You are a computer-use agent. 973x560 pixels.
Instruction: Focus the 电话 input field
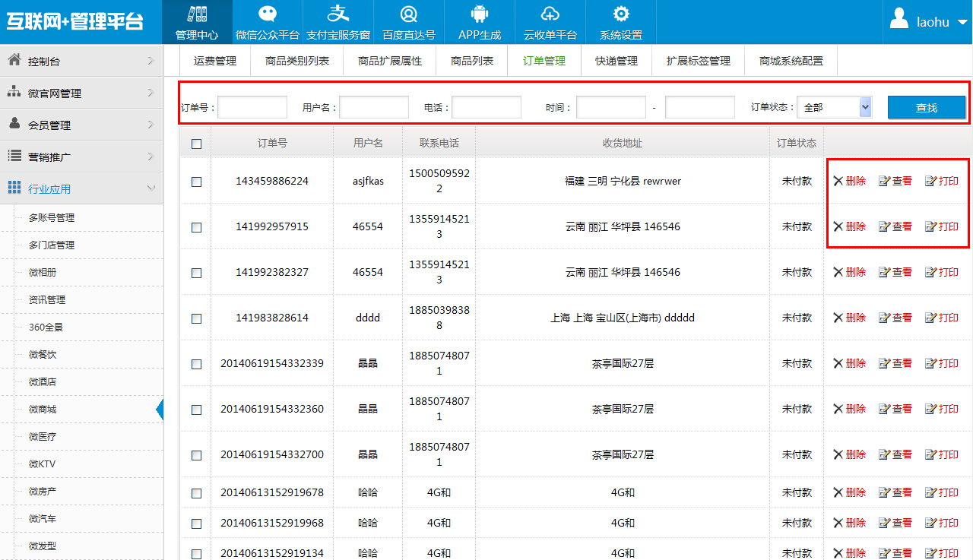coord(486,107)
